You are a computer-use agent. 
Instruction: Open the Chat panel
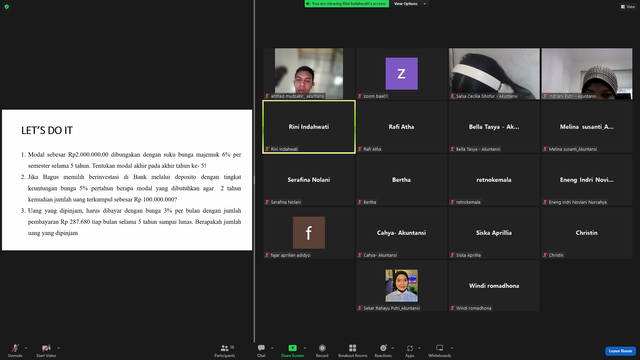pos(261,350)
